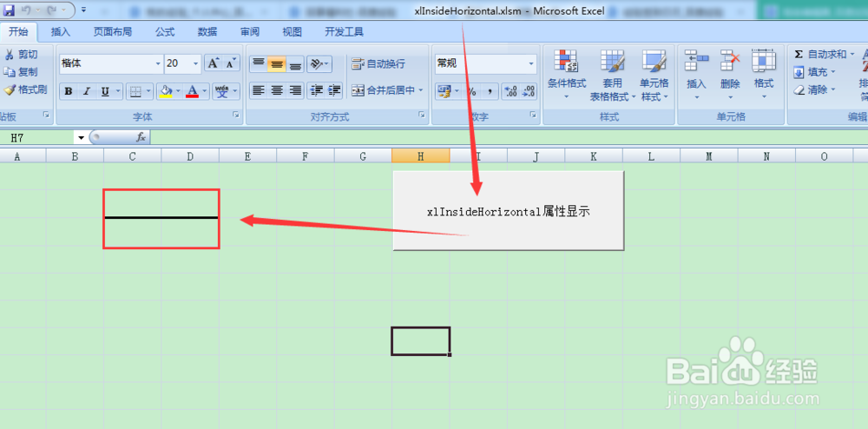The height and width of the screenshot is (429, 868).
Task: Click the 合并后居中 merge and center button
Action: point(387,89)
